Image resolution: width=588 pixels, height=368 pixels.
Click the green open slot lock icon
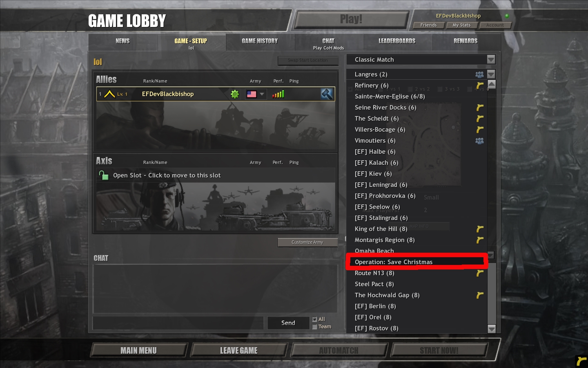(104, 175)
